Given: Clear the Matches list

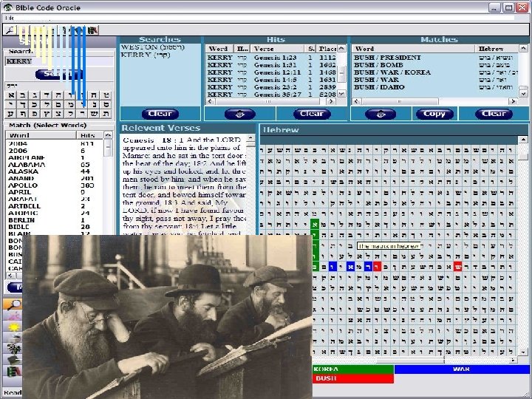Looking at the screenshot, I should coord(494,114).
